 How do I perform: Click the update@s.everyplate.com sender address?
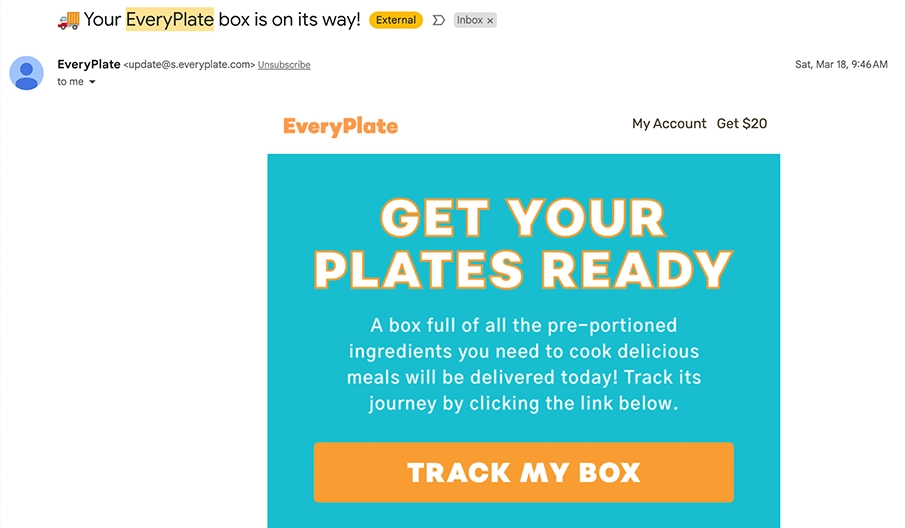pos(189,65)
